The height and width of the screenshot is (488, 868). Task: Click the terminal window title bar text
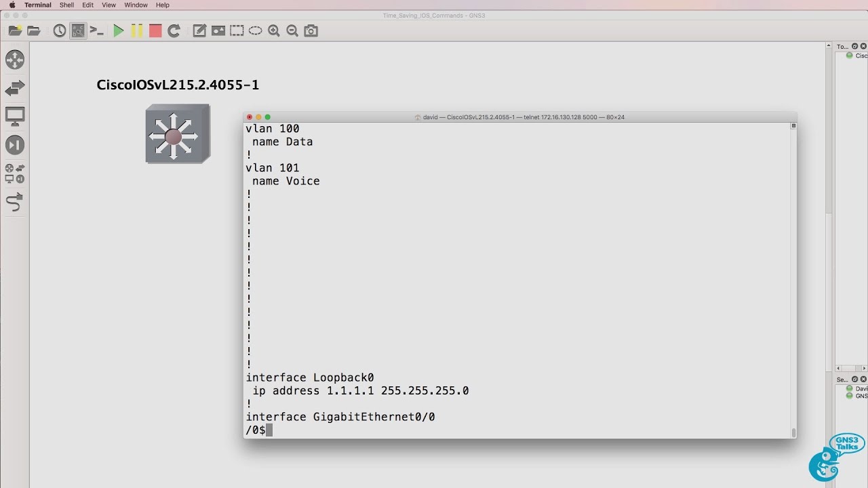[524, 117]
